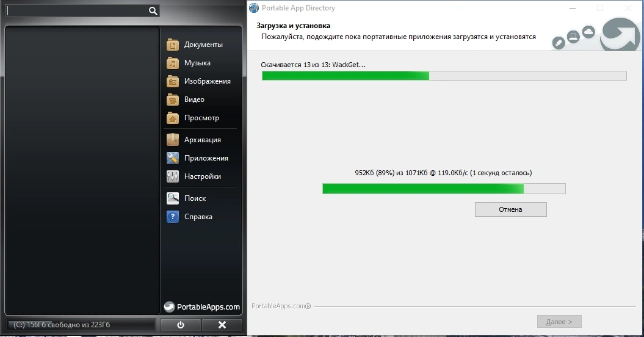This screenshot has width=644, height=337.
Task: Minimize the Portable App Directory window
Action: click(573, 8)
